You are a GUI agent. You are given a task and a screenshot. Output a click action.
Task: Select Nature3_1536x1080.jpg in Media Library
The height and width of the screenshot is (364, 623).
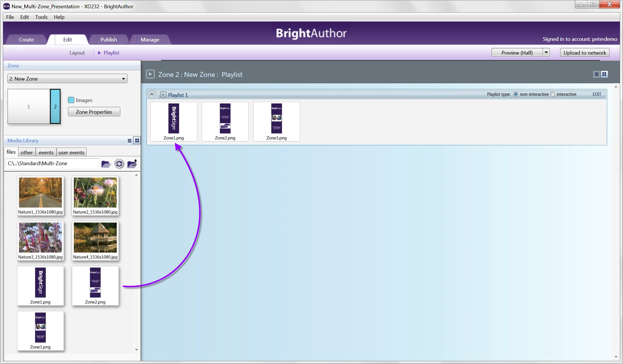coord(40,241)
